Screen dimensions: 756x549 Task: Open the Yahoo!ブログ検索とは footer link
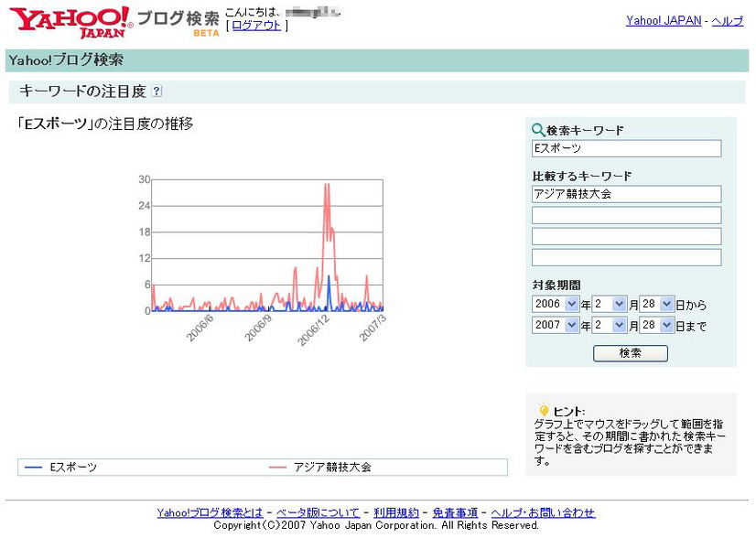tap(210, 512)
